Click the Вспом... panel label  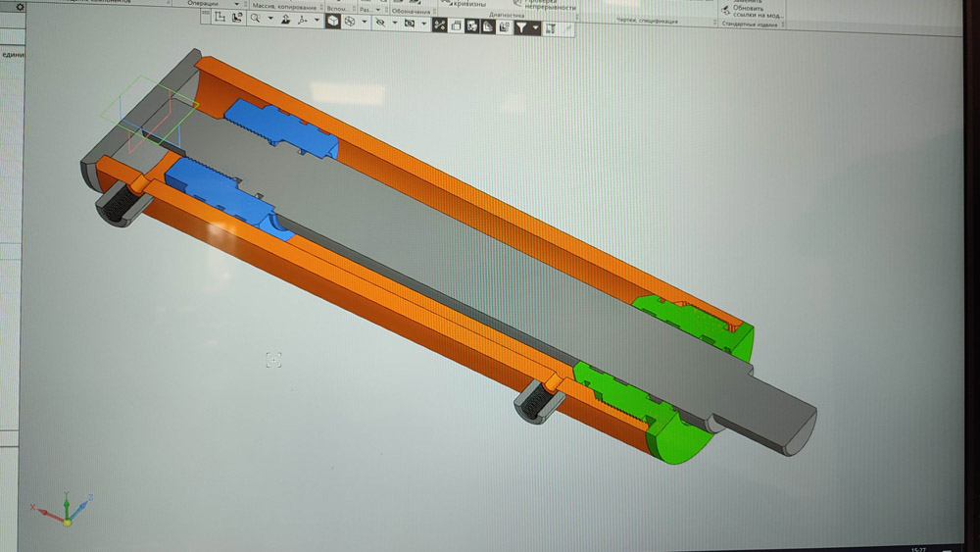[x=337, y=9]
